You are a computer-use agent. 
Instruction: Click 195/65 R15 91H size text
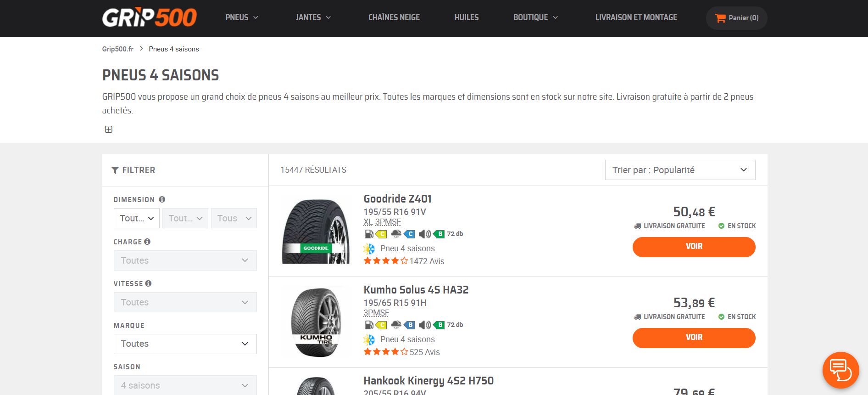[x=395, y=303]
